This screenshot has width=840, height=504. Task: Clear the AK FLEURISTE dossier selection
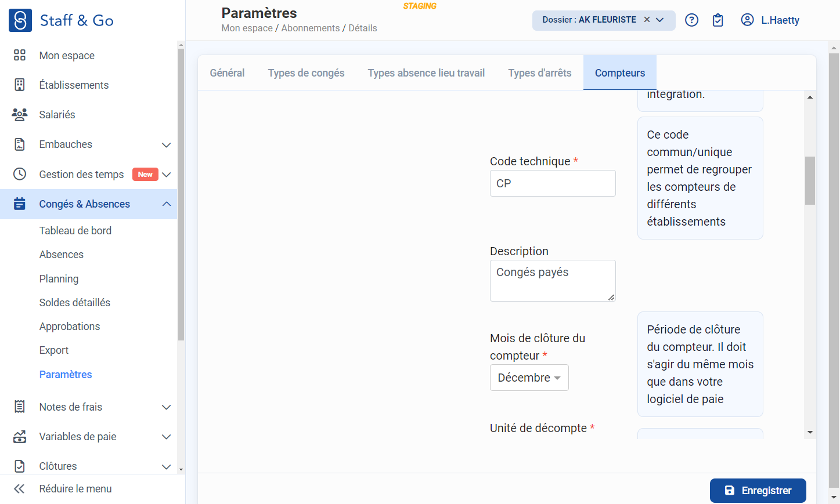(647, 20)
